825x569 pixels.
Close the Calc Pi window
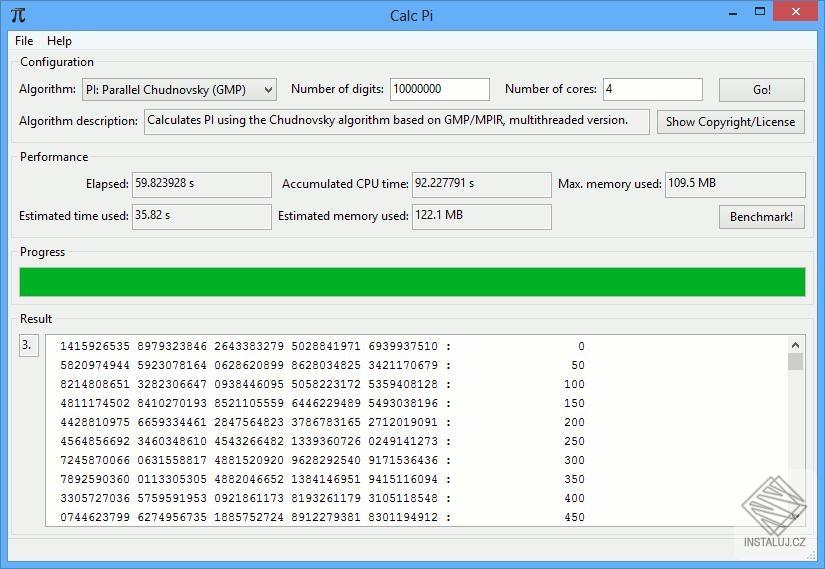tap(796, 12)
